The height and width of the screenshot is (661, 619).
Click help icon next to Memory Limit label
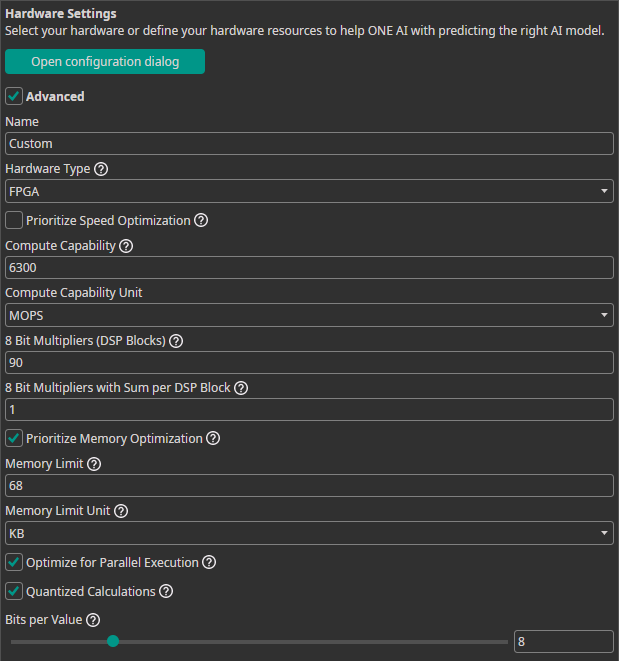click(94, 464)
